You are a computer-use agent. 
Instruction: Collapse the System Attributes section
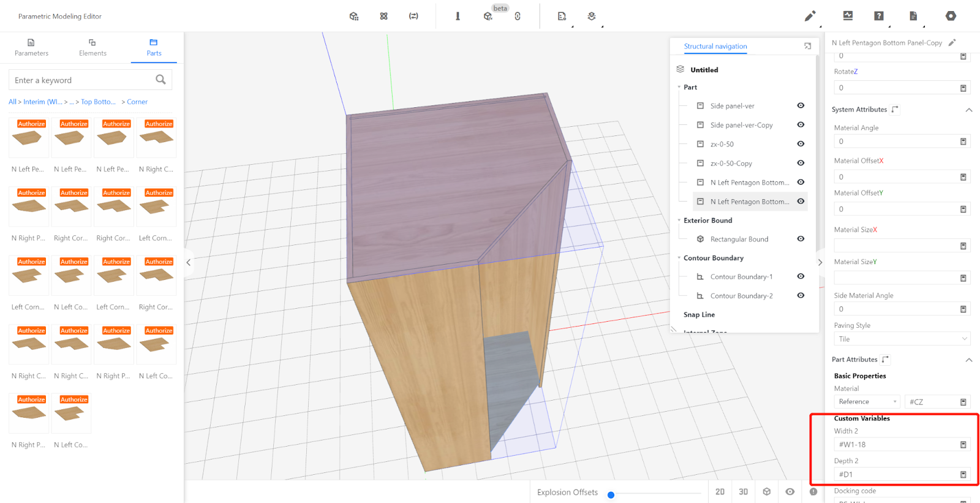[968, 110]
